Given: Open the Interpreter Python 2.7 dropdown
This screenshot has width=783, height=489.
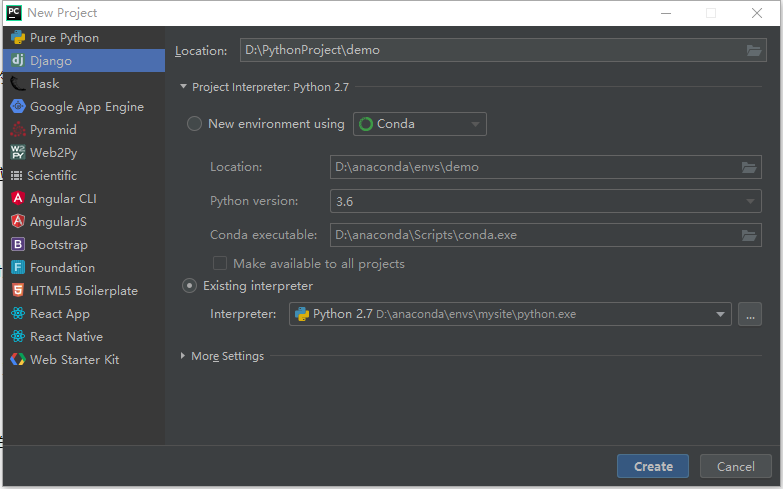Looking at the screenshot, I should (510, 314).
